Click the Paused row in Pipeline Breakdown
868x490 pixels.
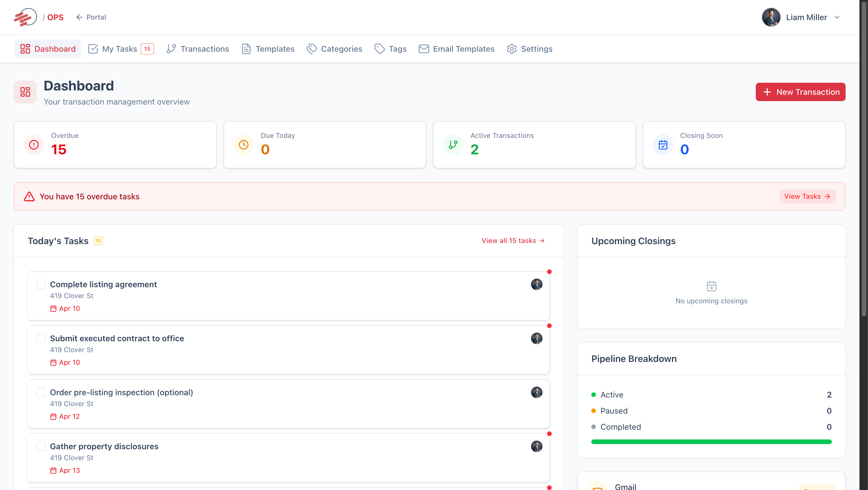711,411
